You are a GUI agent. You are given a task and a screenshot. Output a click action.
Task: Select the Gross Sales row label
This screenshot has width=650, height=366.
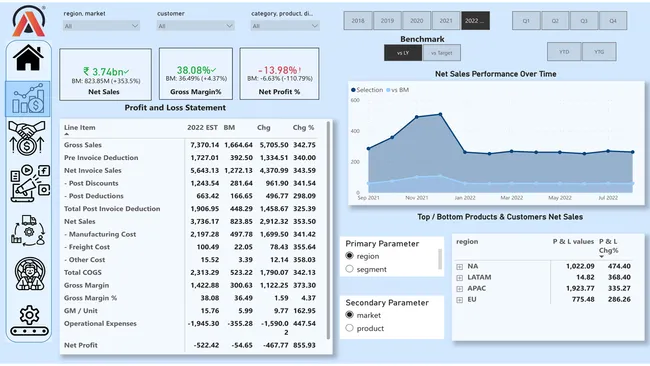[83, 145]
